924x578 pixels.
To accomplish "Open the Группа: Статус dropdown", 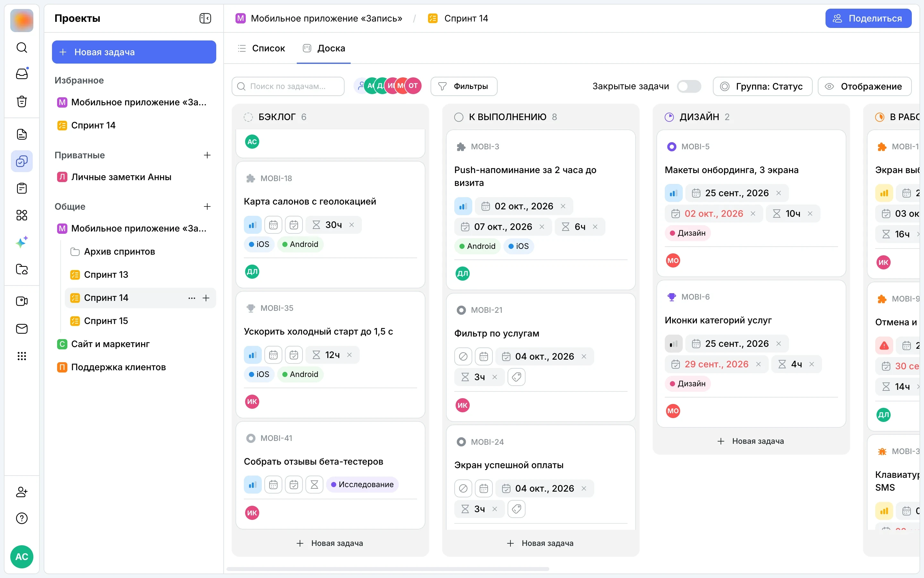I will pyautogui.click(x=763, y=86).
